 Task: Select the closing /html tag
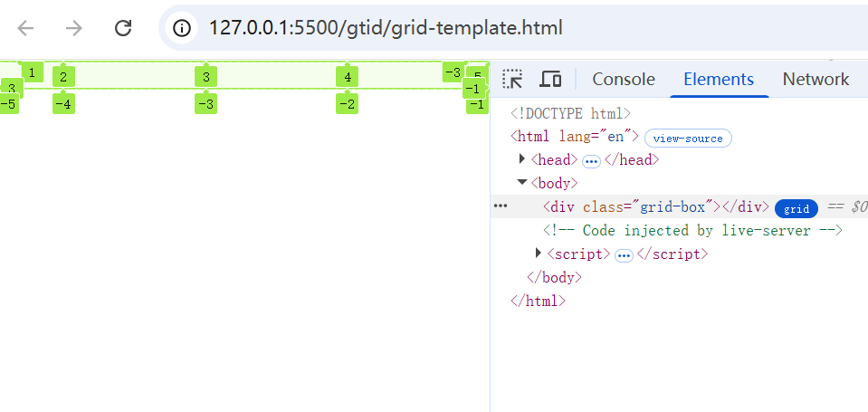(x=538, y=301)
